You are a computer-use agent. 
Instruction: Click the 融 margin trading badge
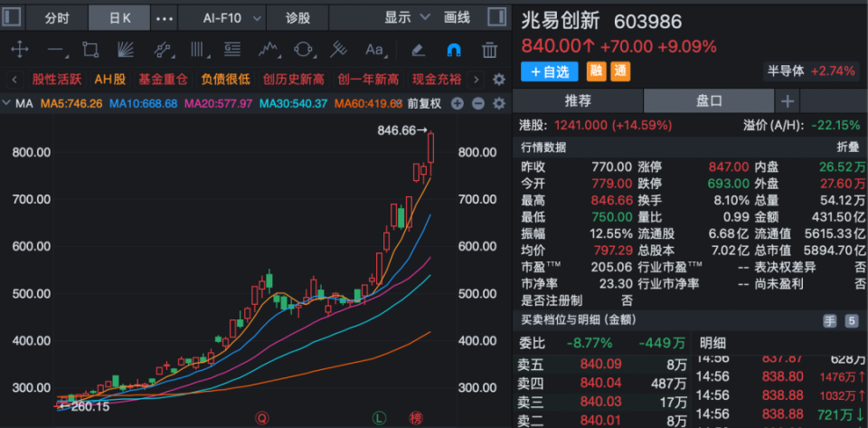click(x=596, y=71)
